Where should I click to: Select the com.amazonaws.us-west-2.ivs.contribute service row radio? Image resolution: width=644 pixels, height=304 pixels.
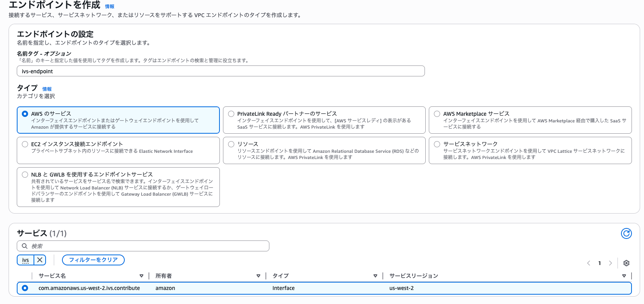25,288
